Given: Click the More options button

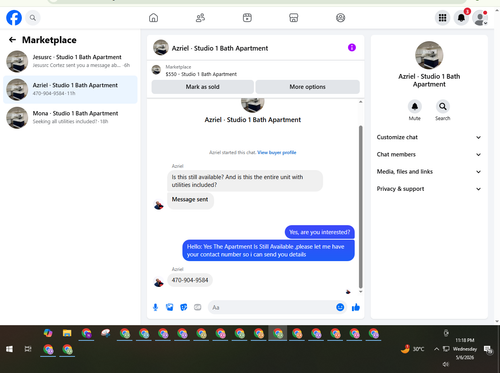Looking at the screenshot, I should point(307,87).
